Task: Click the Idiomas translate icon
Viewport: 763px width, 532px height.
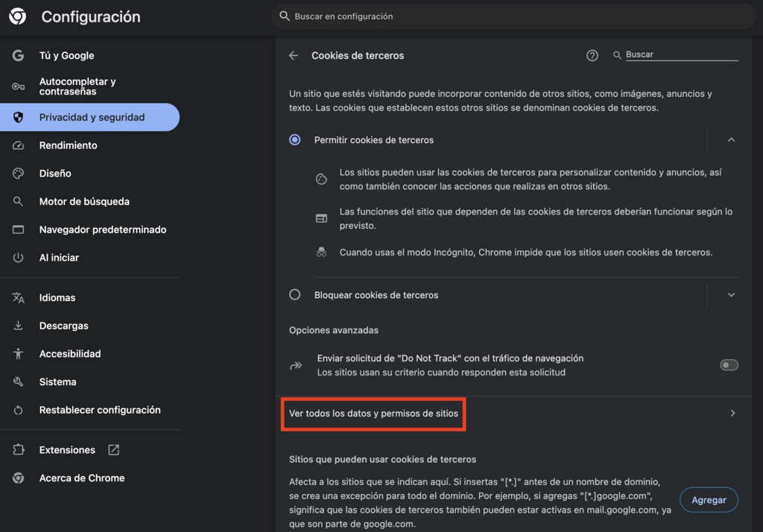Action: pyautogui.click(x=19, y=297)
